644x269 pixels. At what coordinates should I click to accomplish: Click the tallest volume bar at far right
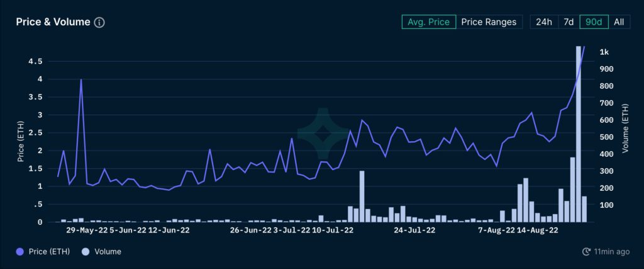pyautogui.click(x=579, y=134)
